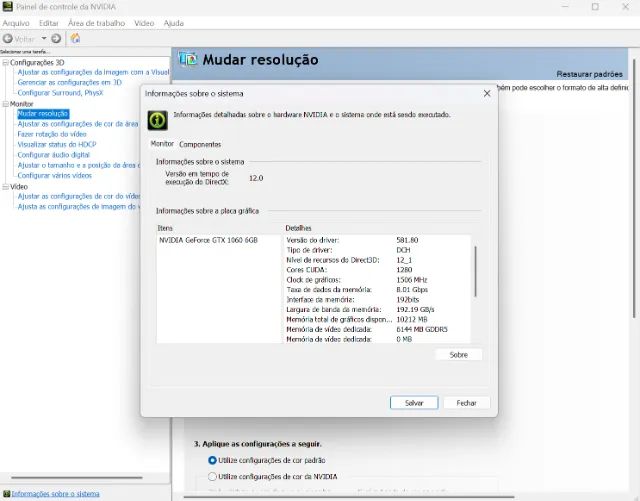Open Ajustar as configurações de cor da área
Screen dimensions: 640x501
pyautogui.click(x=78, y=124)
